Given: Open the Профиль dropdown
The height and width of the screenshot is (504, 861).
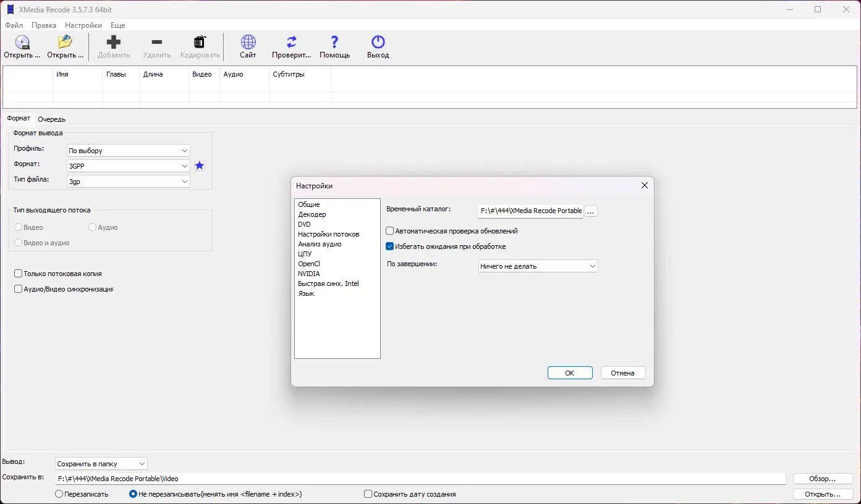Looking at the screenshot, I should pos(128,151).
